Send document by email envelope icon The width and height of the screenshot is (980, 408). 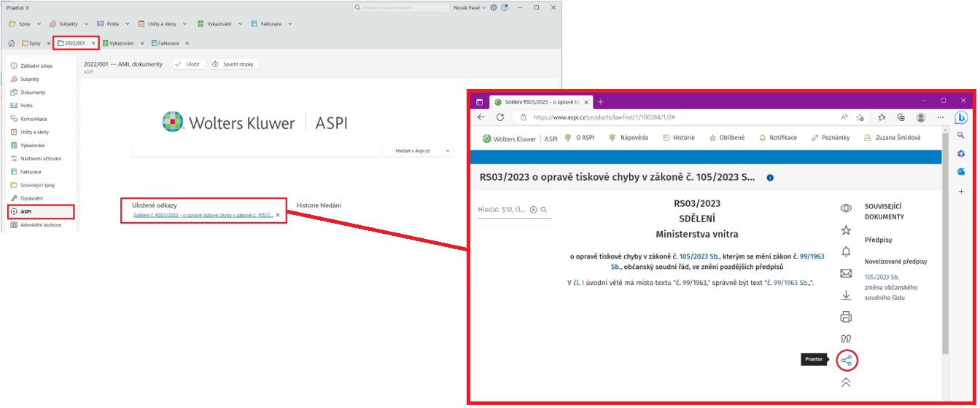(846, 274)
